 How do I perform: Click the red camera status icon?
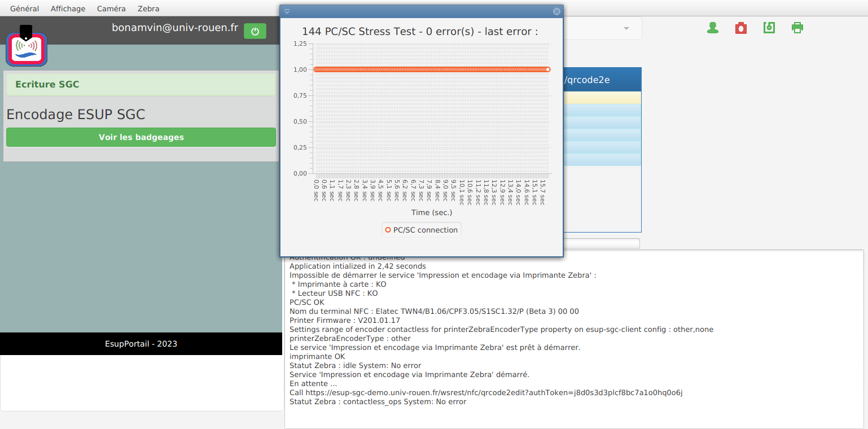coord(741,28)
